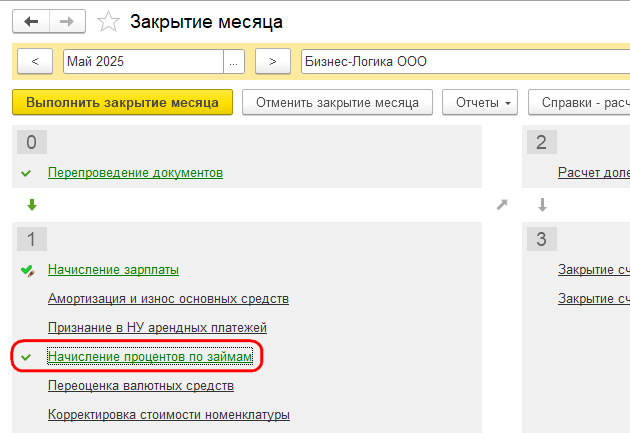Click the green down arrow below stage 0
This screenshot has height=433, width=630.
tap(32, 205)
